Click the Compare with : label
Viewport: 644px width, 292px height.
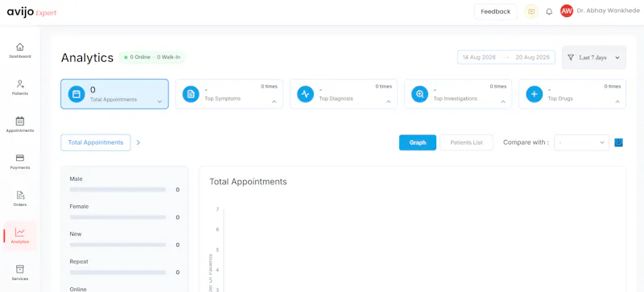point(526,142)
